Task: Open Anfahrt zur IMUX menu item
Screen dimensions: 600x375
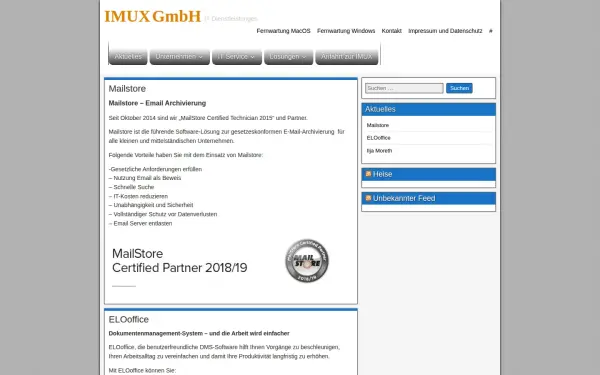Action: coord(347,57)
